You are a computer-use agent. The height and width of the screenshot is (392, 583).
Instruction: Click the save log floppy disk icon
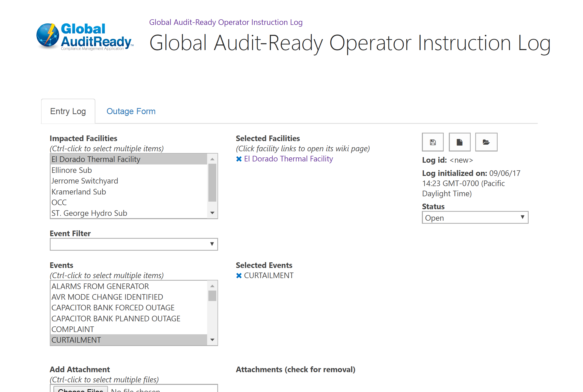433,142
